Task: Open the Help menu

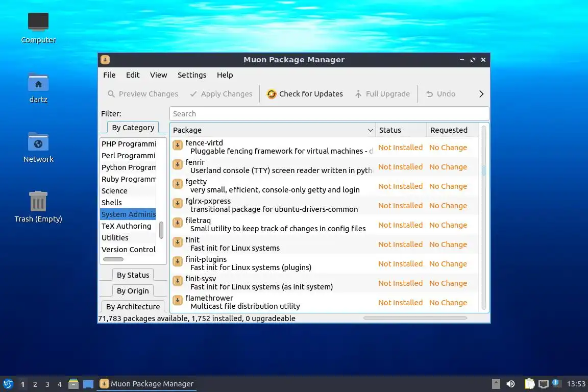Action: pyautogui.click(x=225, y=75)
